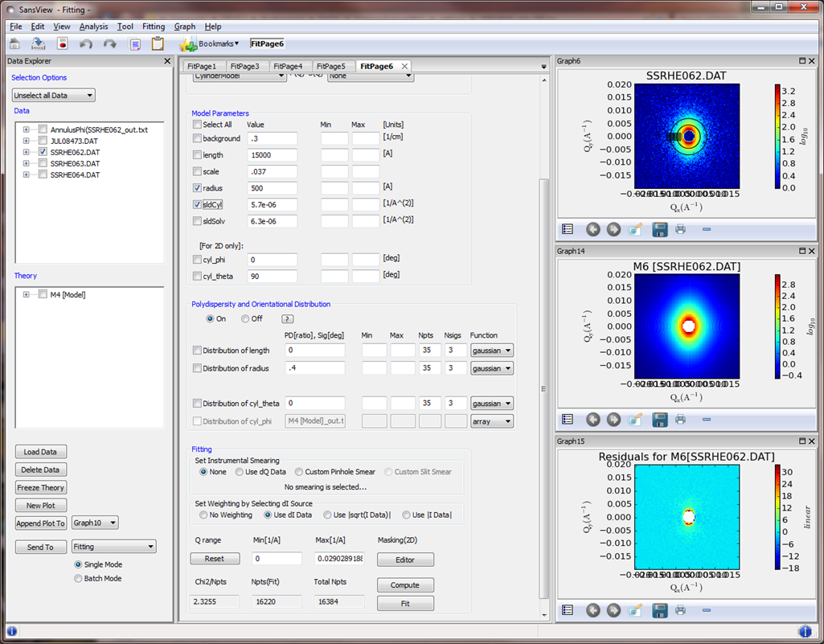The image size is (824, 644).
Task: Click the info icon in bottom-left status bar
Action: click(x=11, y=631)
